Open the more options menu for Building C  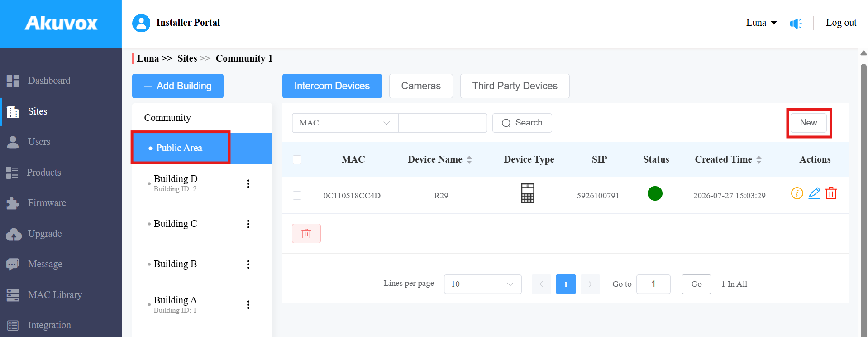[248, 224]
